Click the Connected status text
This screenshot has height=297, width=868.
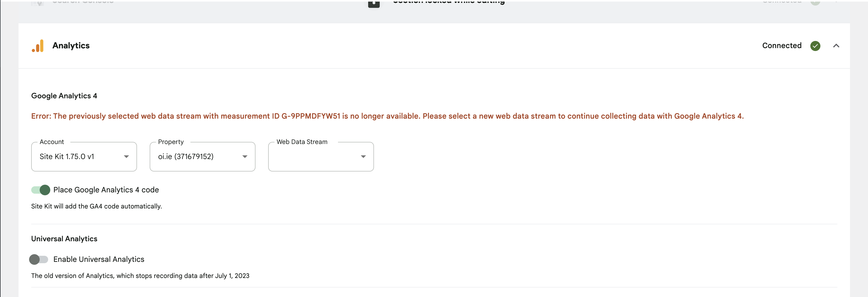(x=782, y=46)
